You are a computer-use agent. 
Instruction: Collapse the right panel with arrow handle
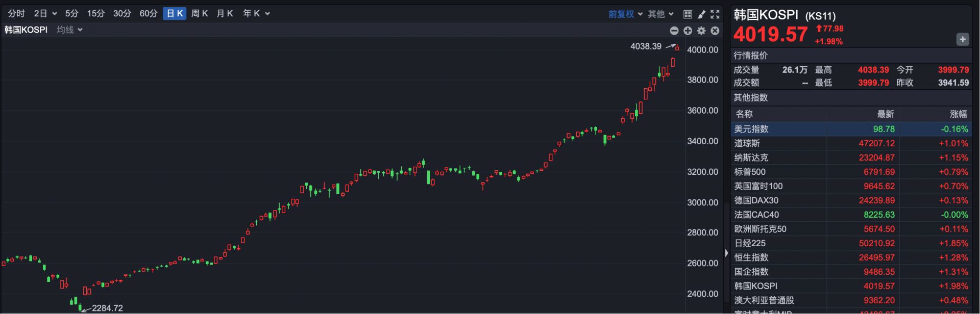[x=726, y=253]
